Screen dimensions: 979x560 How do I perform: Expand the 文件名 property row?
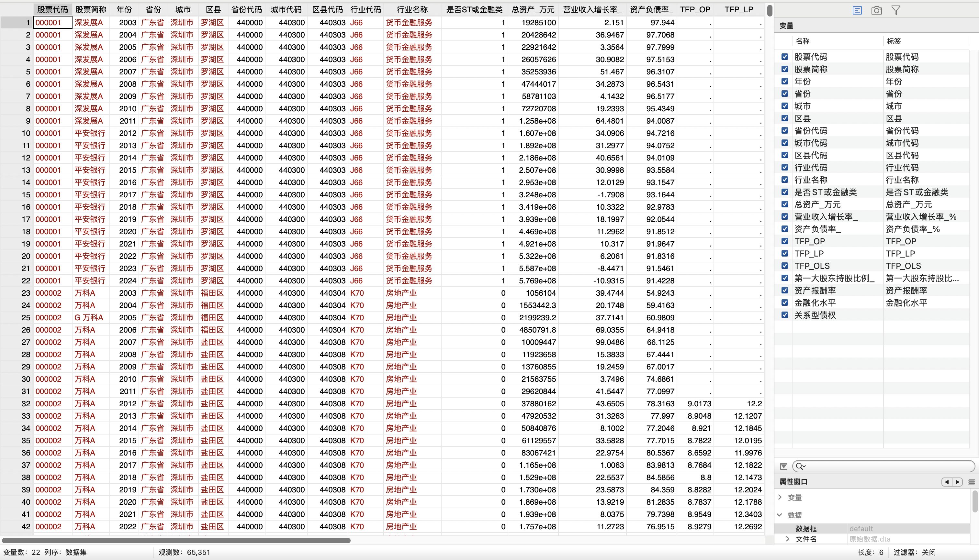[787, 539]
